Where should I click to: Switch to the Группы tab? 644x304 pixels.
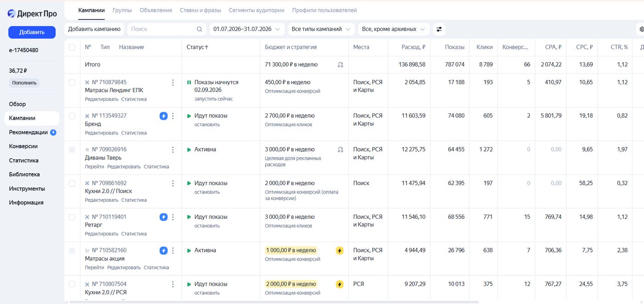(122, 10)
